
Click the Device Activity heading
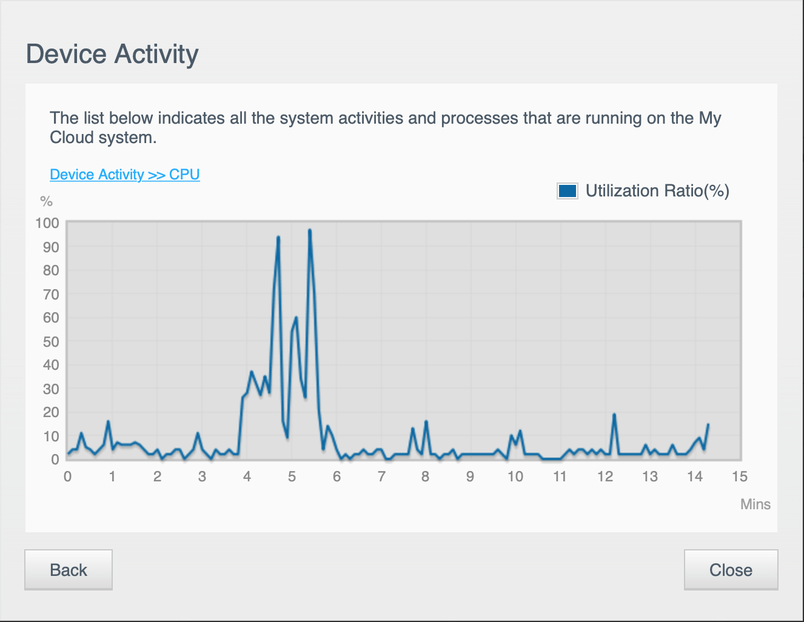(112, 54)
